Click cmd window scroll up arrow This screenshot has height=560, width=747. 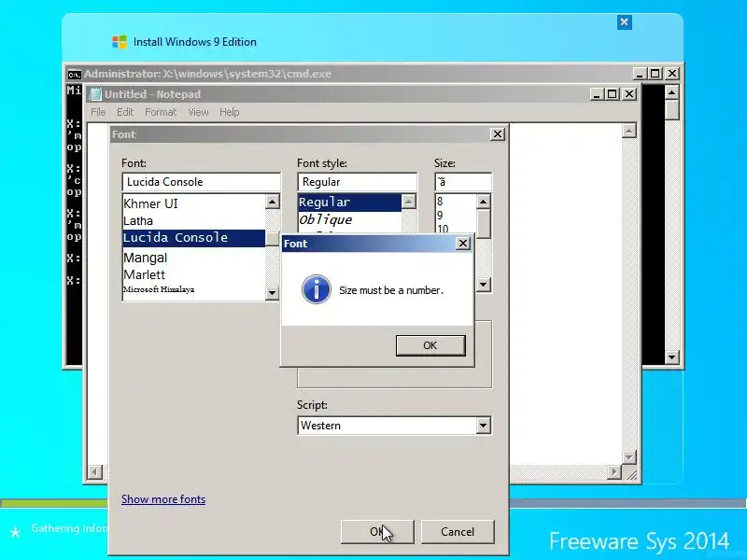(x=671, y=92)
